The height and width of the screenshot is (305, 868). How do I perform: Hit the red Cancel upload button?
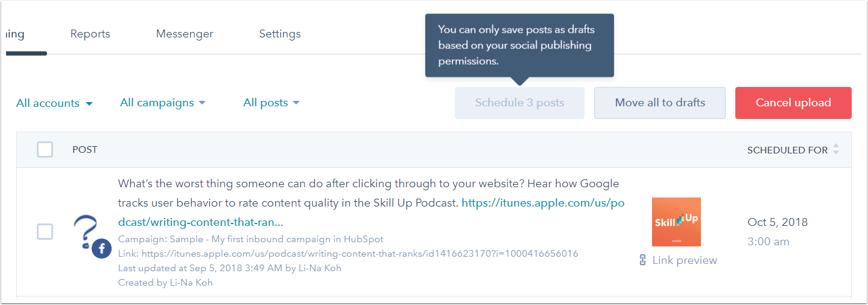[x=793, y=103]
